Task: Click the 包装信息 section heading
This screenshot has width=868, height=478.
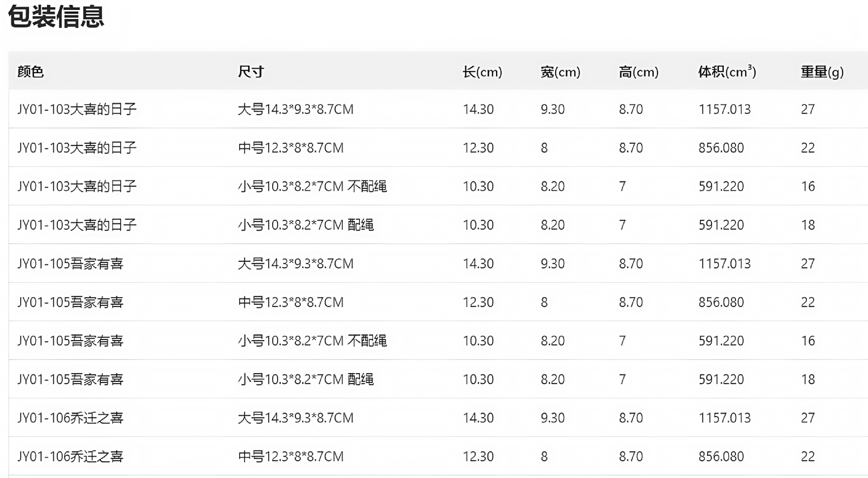Action: 56,17
